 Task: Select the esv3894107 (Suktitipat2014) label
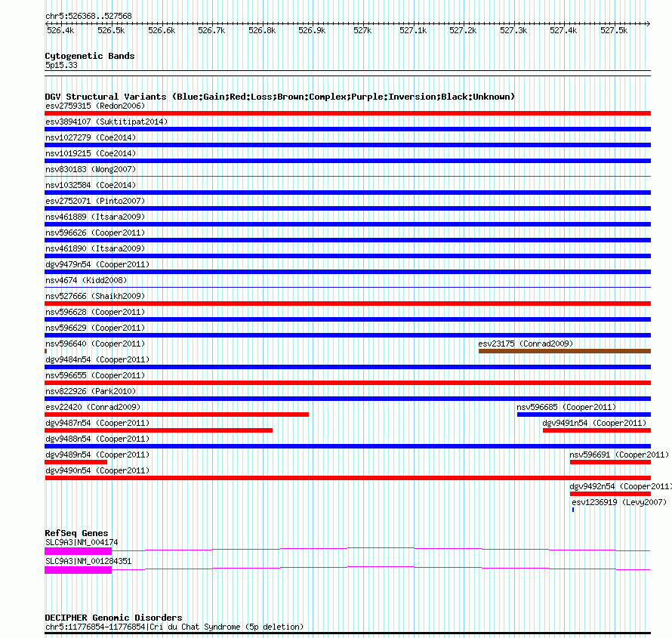coord(106,122)
